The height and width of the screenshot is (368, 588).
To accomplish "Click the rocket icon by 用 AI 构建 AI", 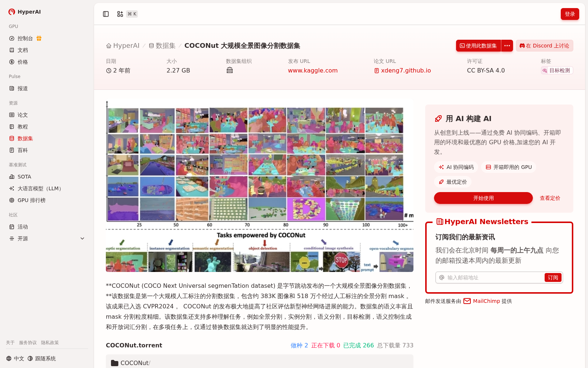I will pyautogui.click(x=438, y=118).
